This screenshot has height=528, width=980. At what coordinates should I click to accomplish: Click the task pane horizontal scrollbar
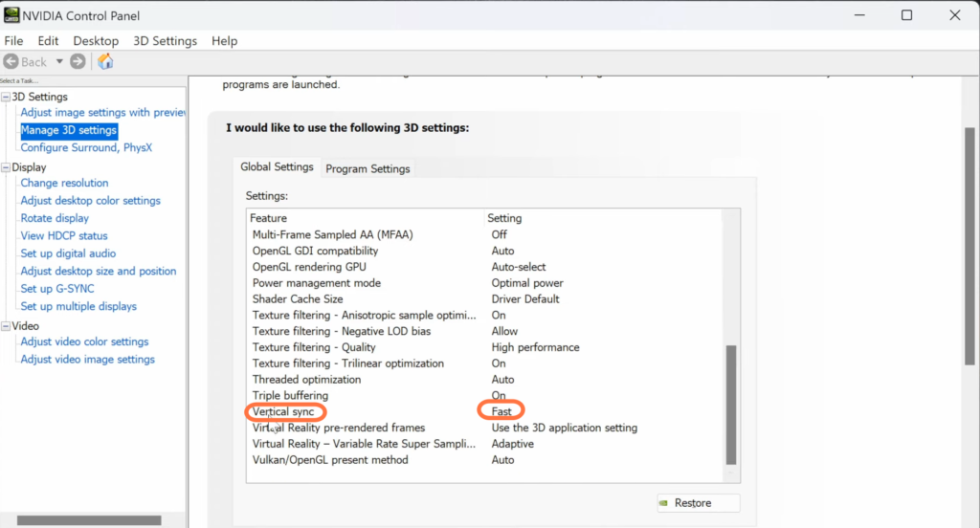click(x=89, y=520)
